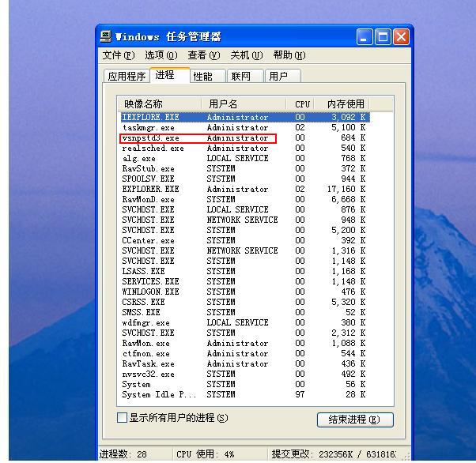Sort by CPU column header
Image resolution: width=476 pixels, height=463 pixels.
(300, 104)
